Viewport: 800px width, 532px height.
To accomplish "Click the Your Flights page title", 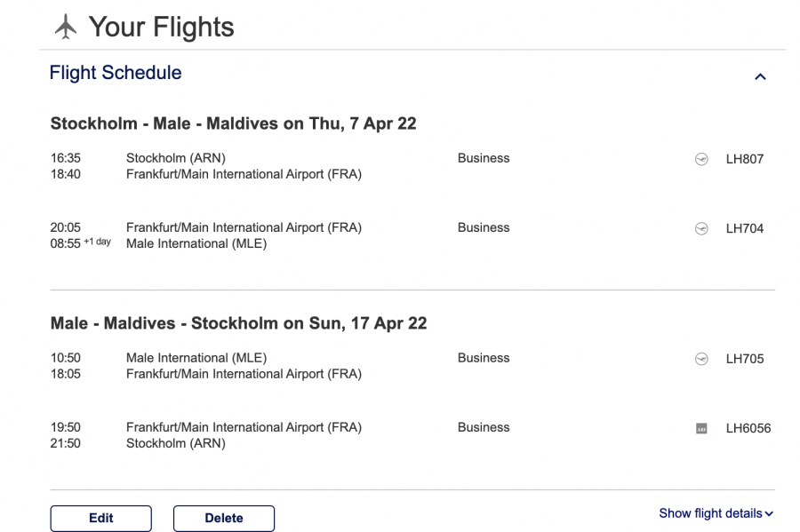I will pos(161,28).
